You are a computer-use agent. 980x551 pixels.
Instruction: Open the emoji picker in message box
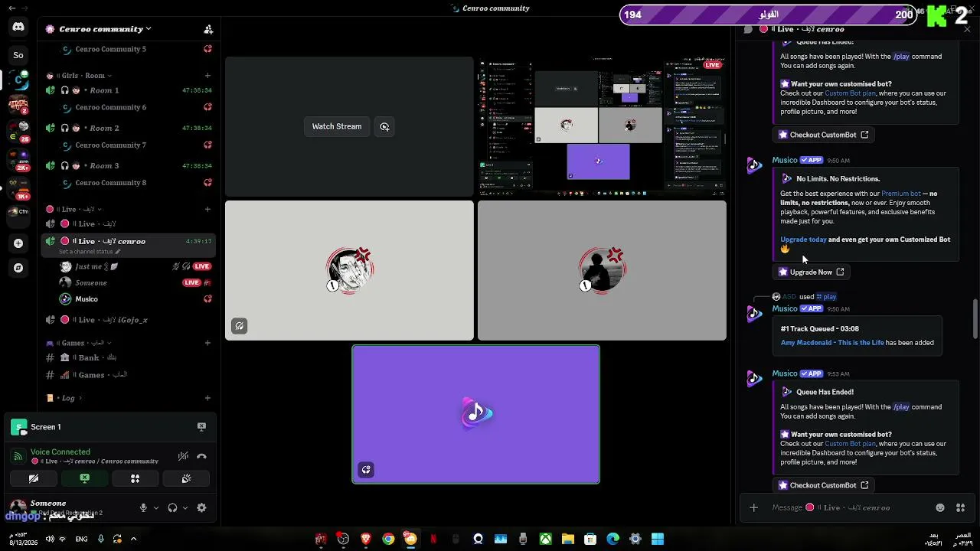pos(940,507)
